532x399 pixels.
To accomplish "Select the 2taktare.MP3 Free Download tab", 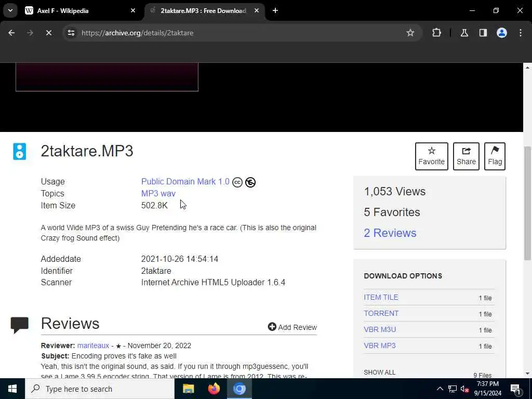I will (x=203, y=11).
